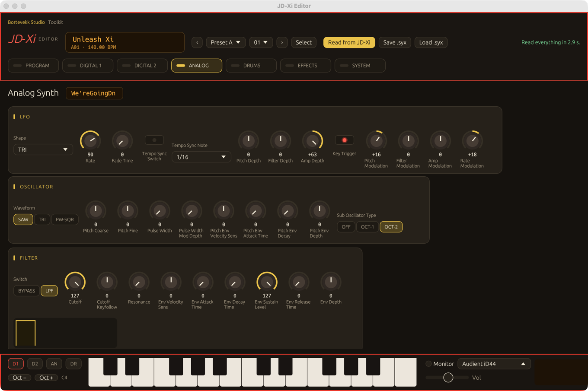The image size is (588, 391).
Task: Click the LFO Fade Time knob
Action: [122, 140]
